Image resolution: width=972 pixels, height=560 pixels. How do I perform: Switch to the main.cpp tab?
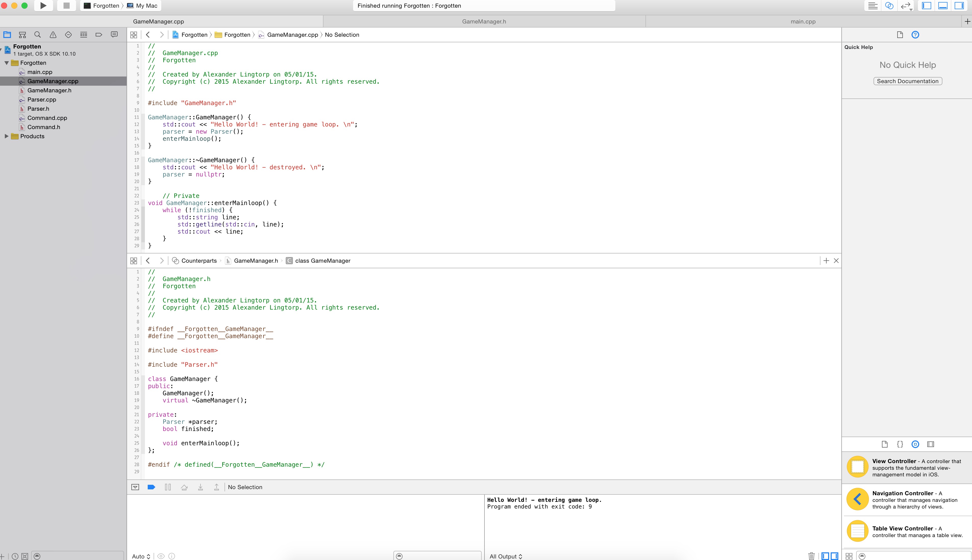(803, 21)
